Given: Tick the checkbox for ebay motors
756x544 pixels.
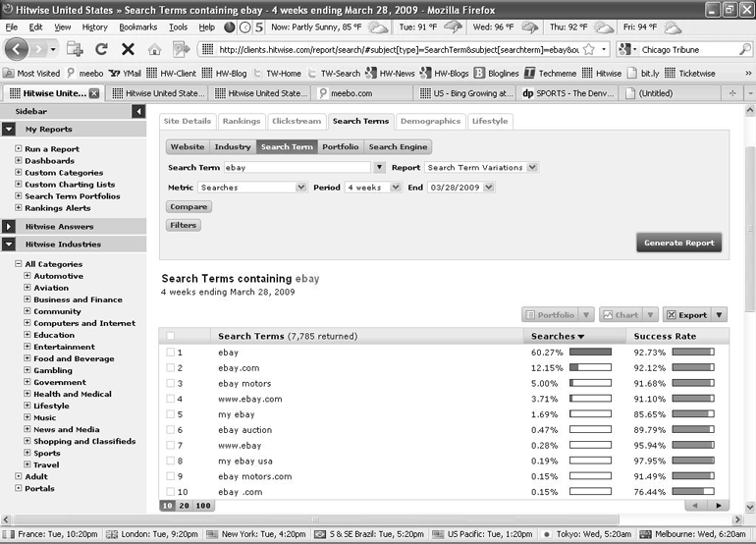Looking at the screenshot, I should 170,383.
